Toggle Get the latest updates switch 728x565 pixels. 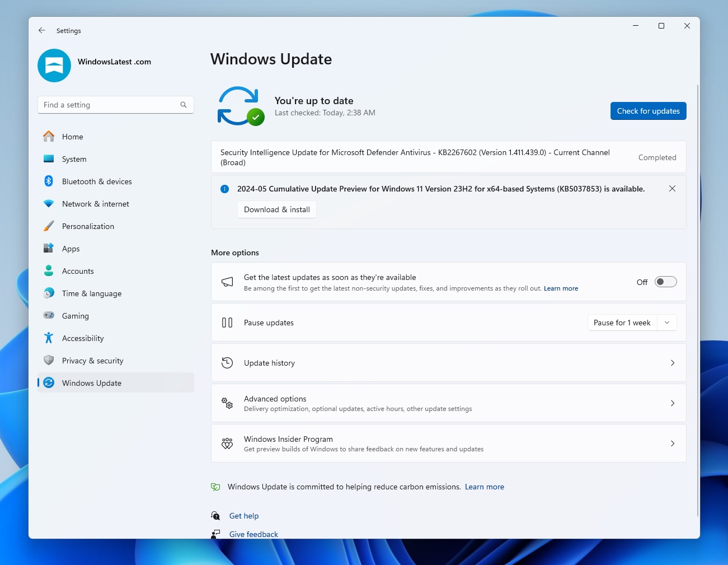[x=666, y=282]
